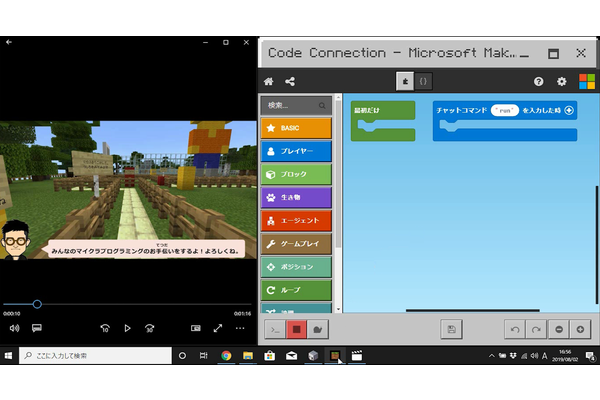This screenshot has height=400, width=600.
Task: Open the ループ block category
Action: click(x=296, y=290)
